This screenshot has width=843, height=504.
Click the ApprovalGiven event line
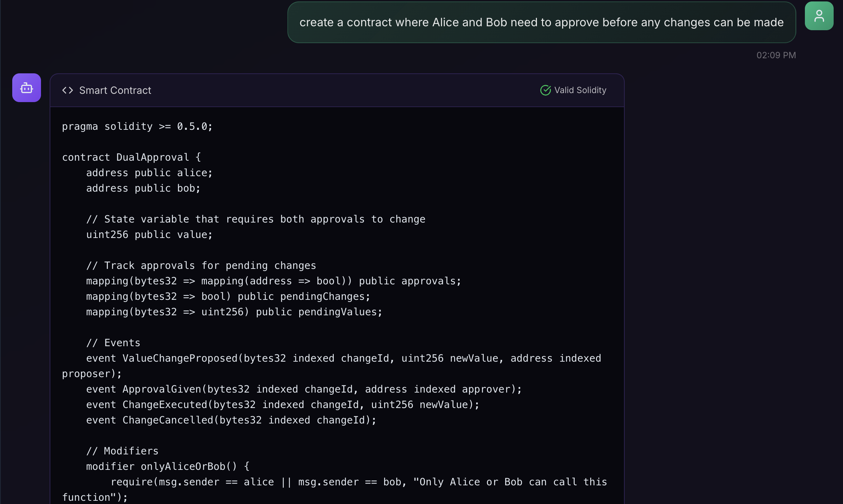click(304, 389)
